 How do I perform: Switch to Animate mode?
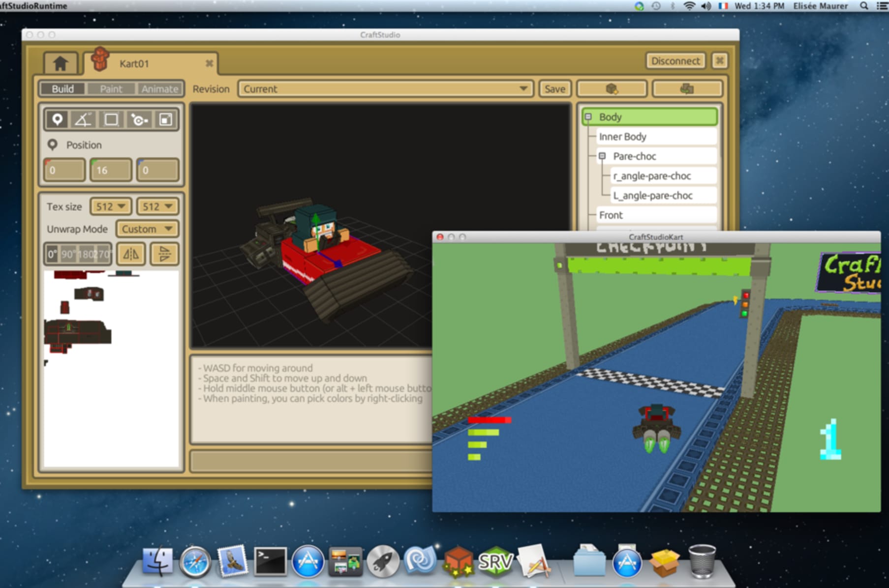[x=159, y=89]
